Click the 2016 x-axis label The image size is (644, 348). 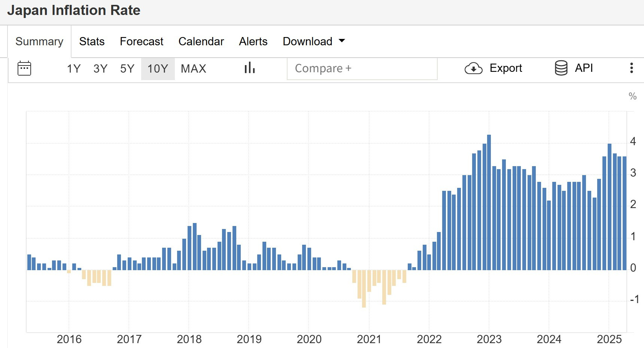pos(69,339)
